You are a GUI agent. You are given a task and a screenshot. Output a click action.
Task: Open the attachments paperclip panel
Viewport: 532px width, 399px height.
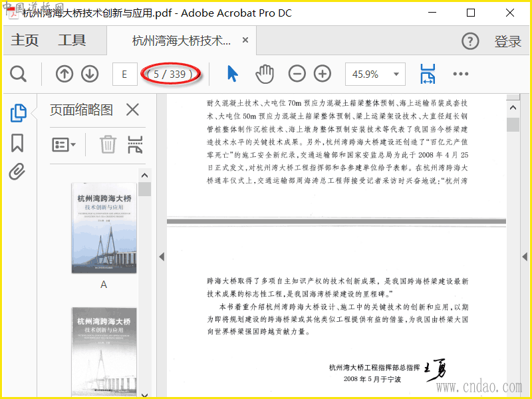tap(17, 172)
